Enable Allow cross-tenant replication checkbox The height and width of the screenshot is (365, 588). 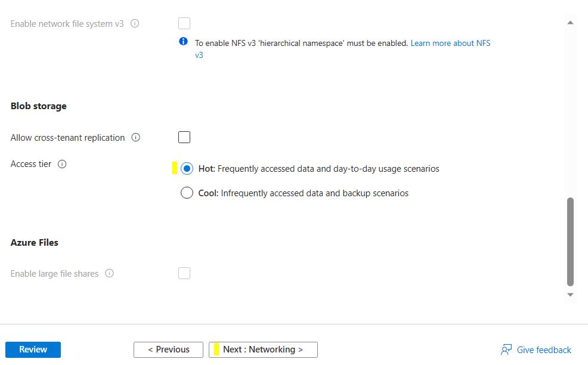(x=184, y=138)
